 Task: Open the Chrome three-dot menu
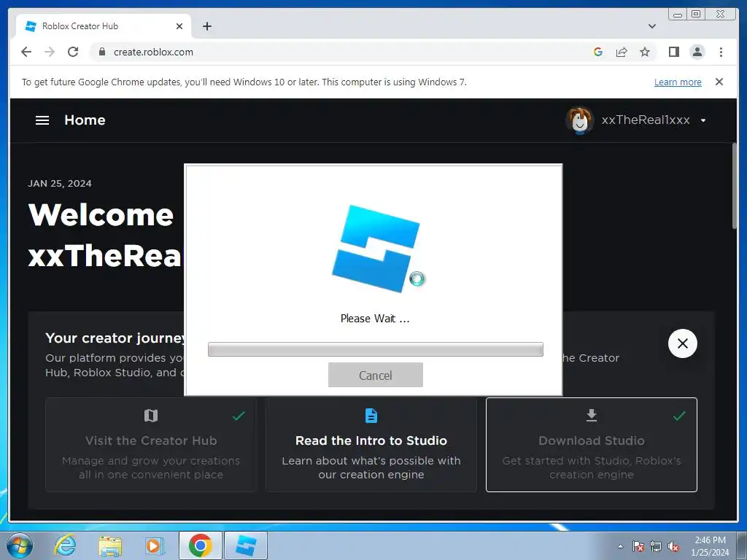click(x=721, y=52)
